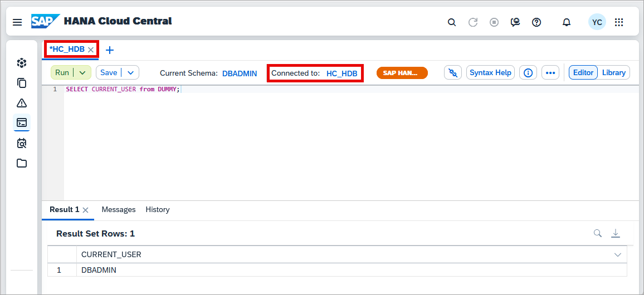Open the folder icon in sidebar
644x295 pixels.
click(x=21, y=163)
